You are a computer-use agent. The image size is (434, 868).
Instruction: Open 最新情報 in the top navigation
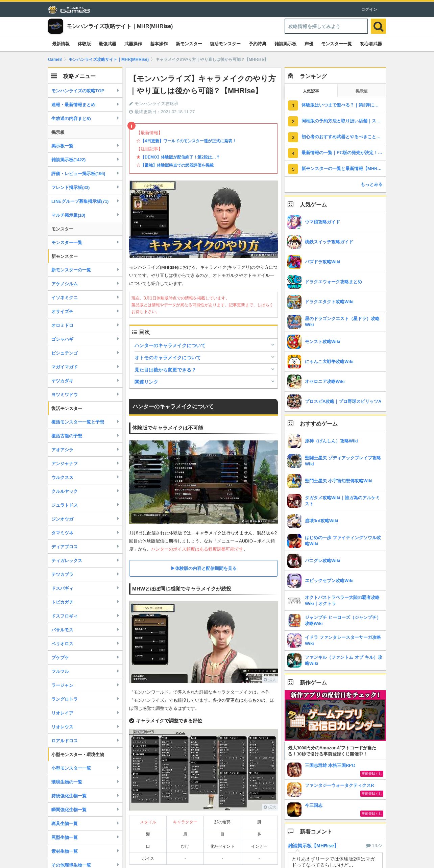(61, 44)
